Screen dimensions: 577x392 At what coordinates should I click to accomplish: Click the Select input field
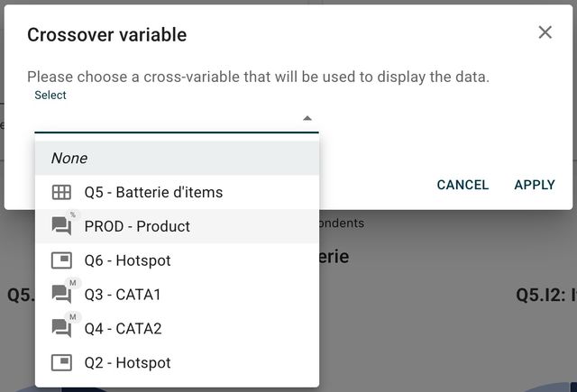tap(167, 118)
